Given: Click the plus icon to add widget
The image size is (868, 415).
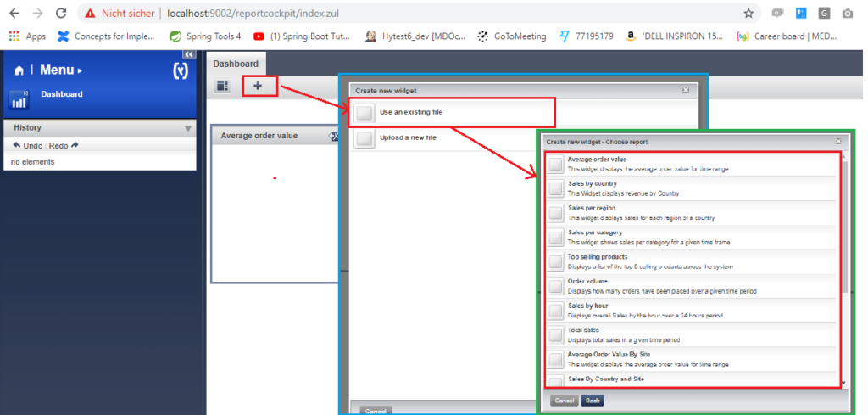Looking at the screenshot, I should click(259, 86).
